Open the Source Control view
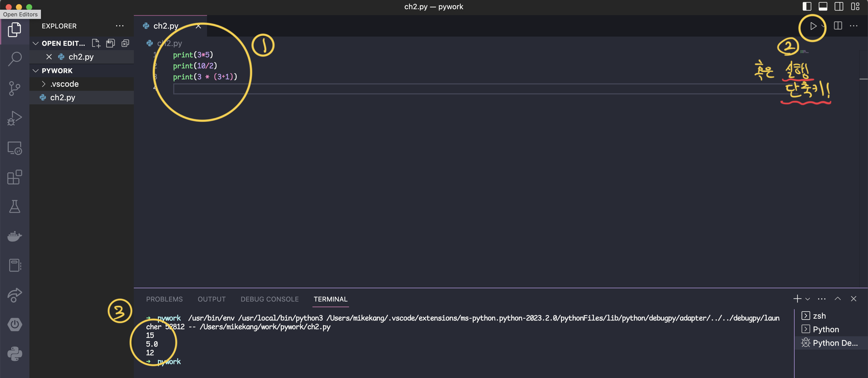Screen dimensions: 868x378 point(15,88)
